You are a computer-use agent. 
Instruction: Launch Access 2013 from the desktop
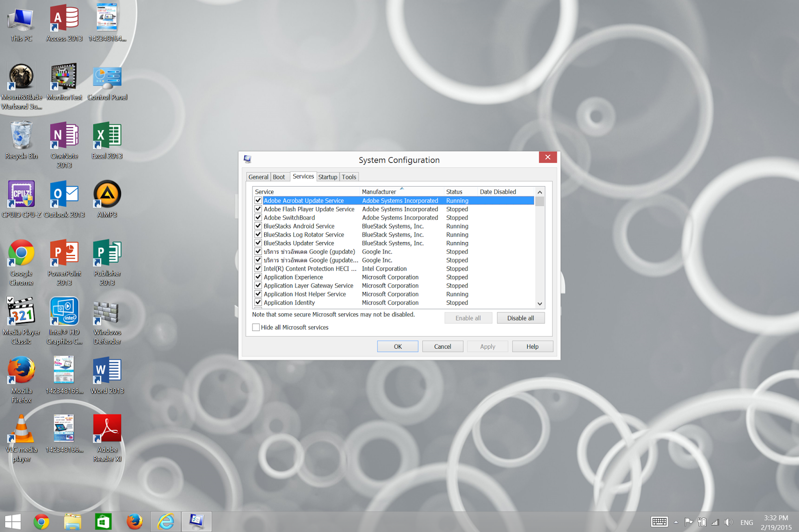(x=64, y=23)
